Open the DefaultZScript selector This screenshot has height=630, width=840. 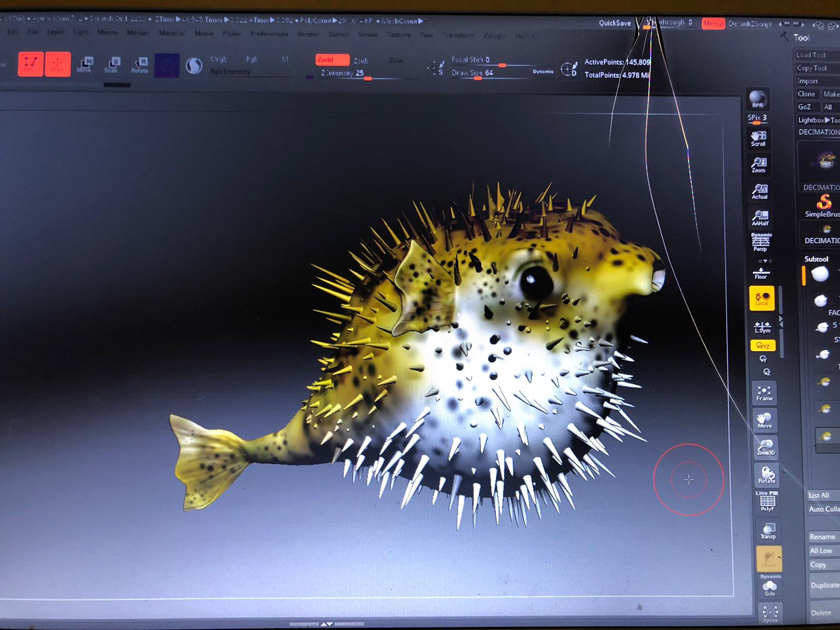pos(750,24)
